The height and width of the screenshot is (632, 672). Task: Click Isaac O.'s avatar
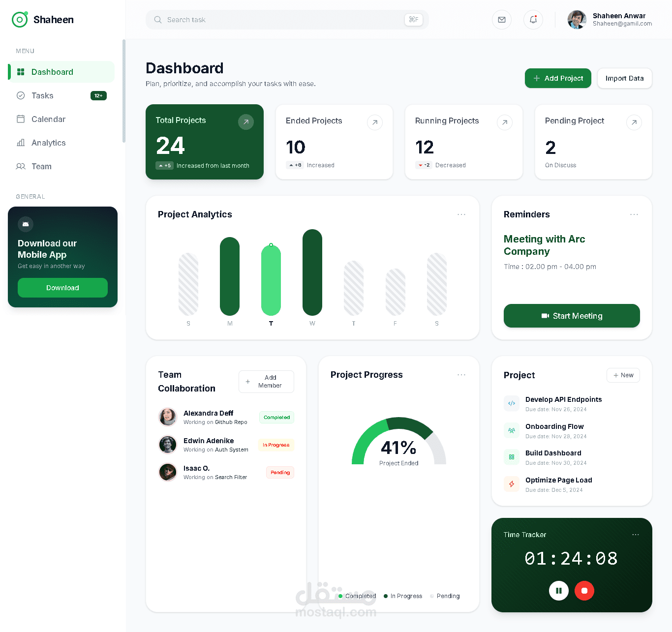click(x=168, y=472)
